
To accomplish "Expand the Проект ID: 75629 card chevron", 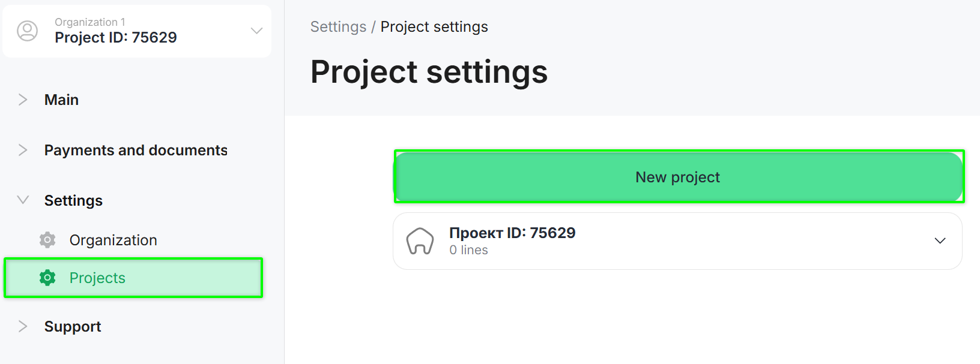I will click(x=940, y=241).
